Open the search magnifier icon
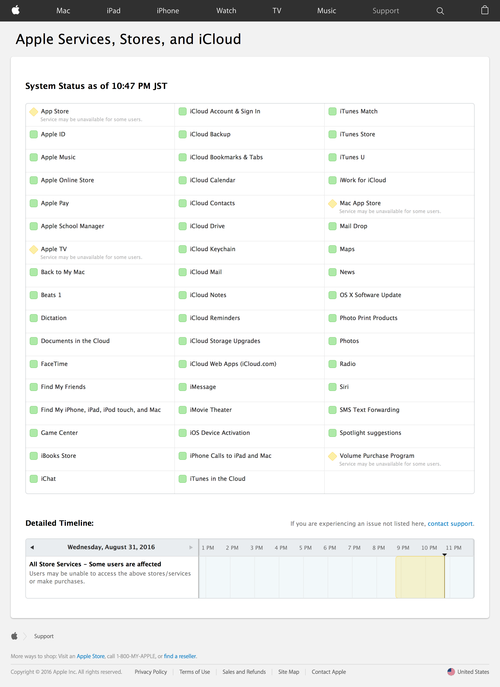500x687 pixels. [440, 11]
